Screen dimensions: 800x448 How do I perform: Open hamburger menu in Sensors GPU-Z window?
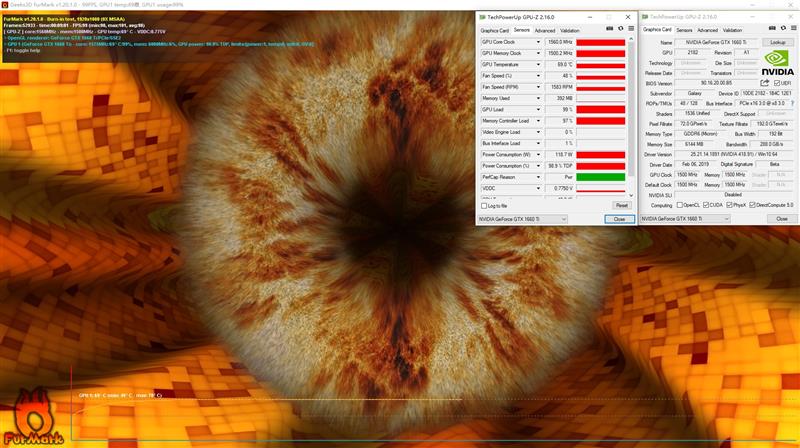coord(631,29)
